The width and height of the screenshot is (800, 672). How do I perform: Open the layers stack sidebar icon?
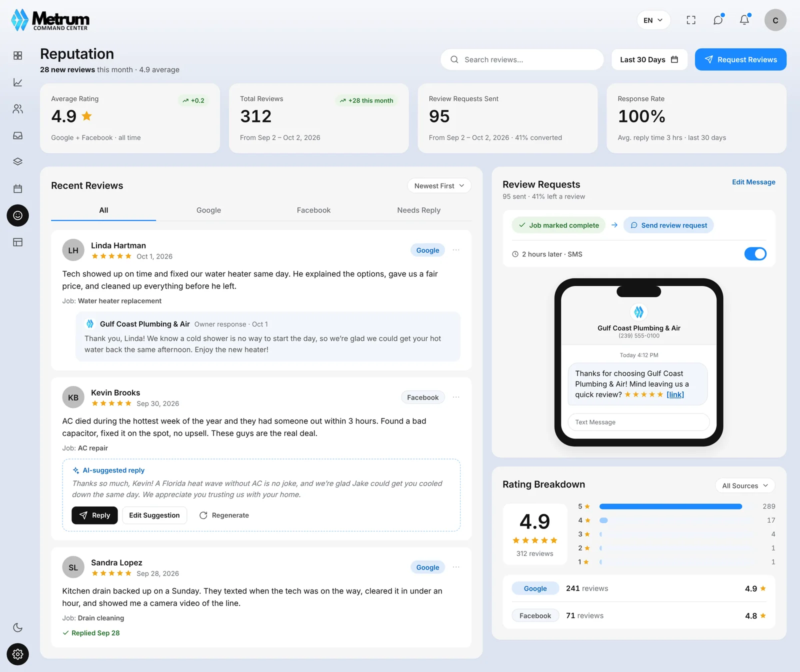(x=17, y=162)
